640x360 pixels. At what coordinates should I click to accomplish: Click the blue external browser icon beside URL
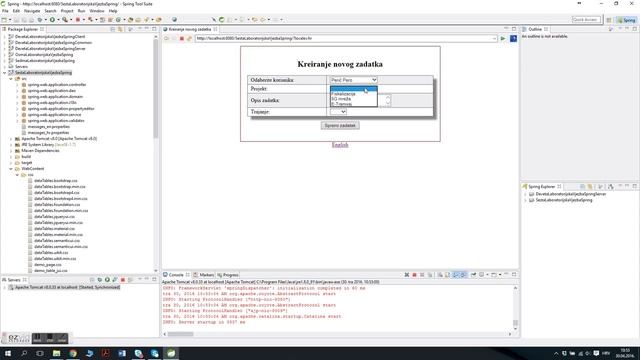513,38
